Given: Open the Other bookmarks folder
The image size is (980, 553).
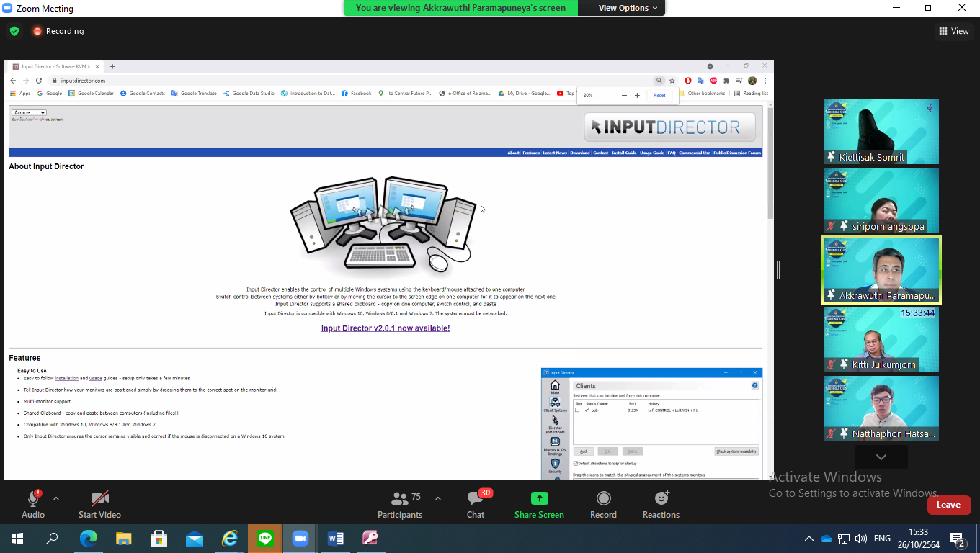Looking at the screenshot, I should [702, 93].
